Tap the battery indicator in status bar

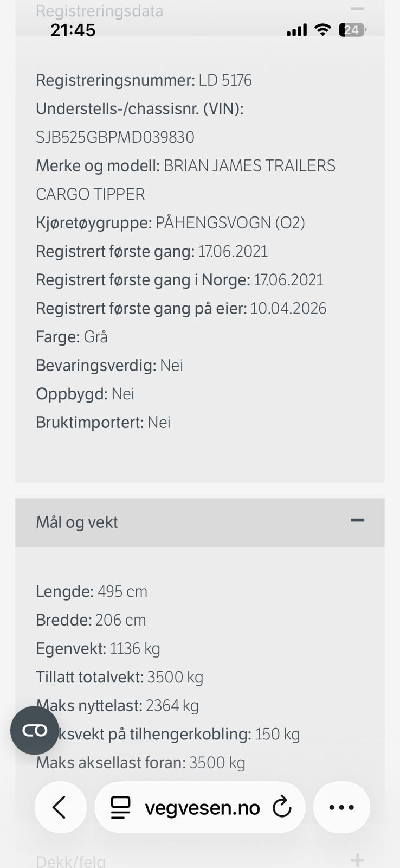click(352, 30)
